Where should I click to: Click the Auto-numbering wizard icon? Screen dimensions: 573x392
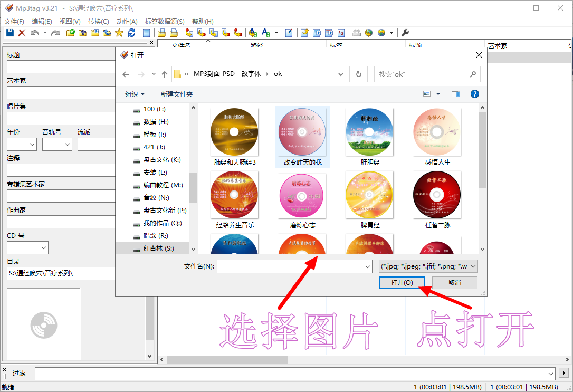[x=341, y=33]
